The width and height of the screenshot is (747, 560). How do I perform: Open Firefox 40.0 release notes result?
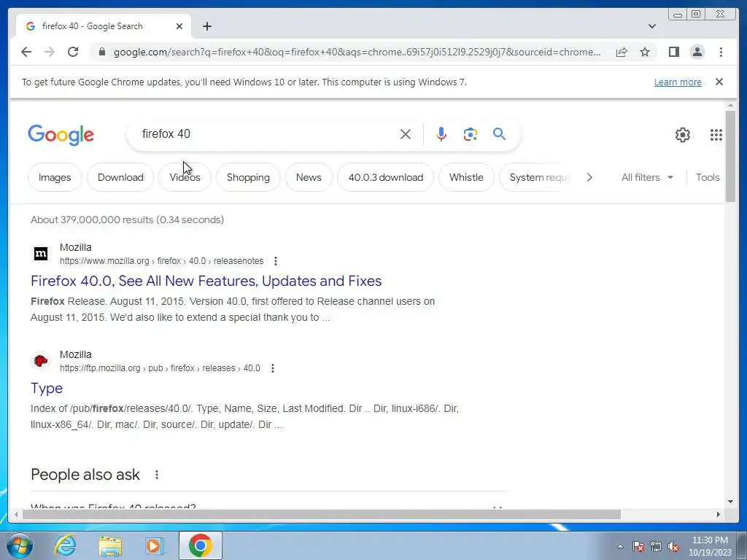(x=206, y=281)
